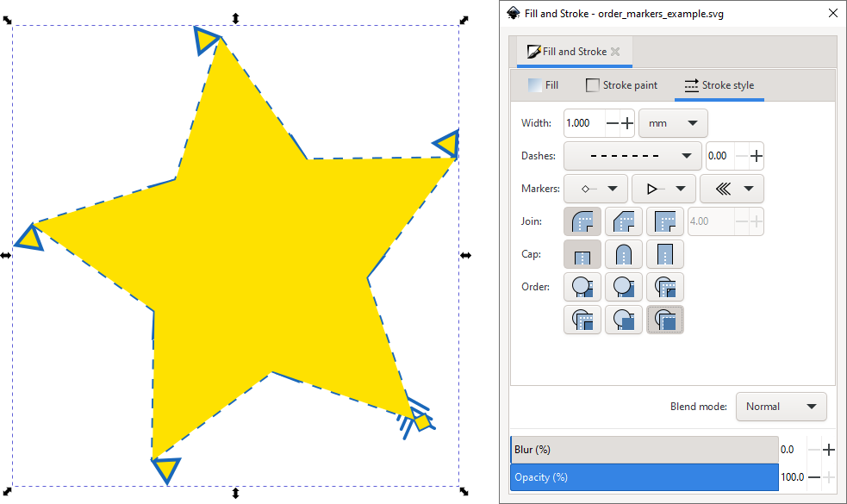Click the bottom-right corner scale handle
847x504 pixels.
pyautogui.click(x=464, y=492)
